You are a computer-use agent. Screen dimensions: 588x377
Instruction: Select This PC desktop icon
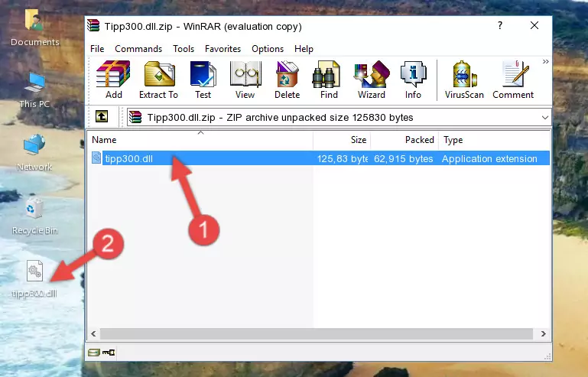pos(34,90)
